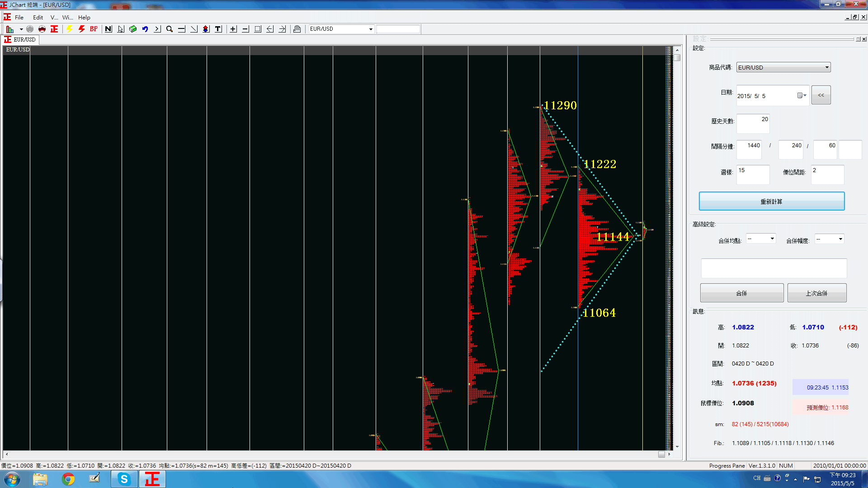Open the Edit menu
The height and width of the screenshot is (488, 868).
coord(38,17)
